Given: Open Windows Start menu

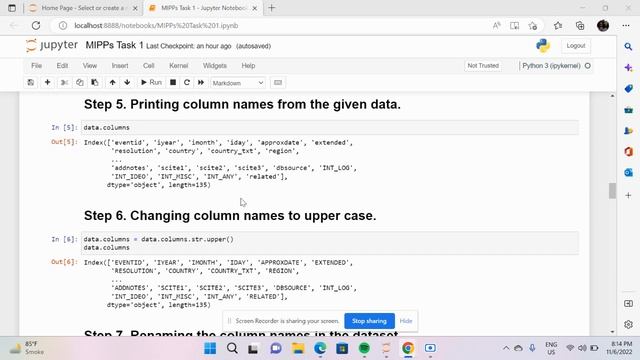Looking at the screenshot, I should click(x=210, y=348).
